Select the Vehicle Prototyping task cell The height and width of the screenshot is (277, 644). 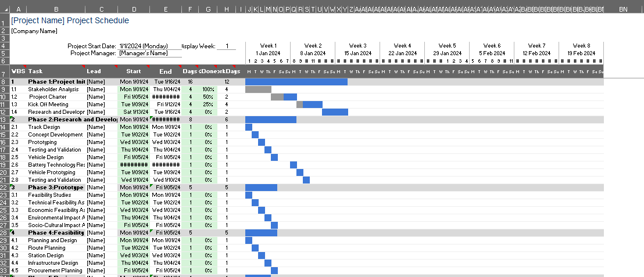point(56,172)
